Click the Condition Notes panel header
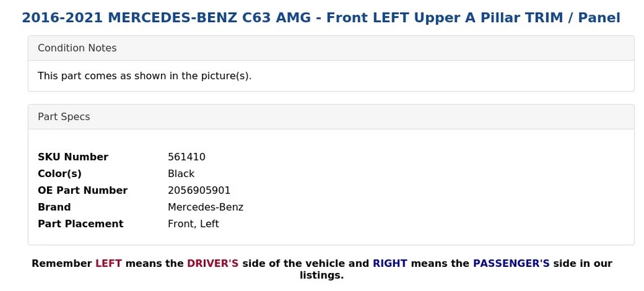Viewport: 644px width, 291px height. 77,48
